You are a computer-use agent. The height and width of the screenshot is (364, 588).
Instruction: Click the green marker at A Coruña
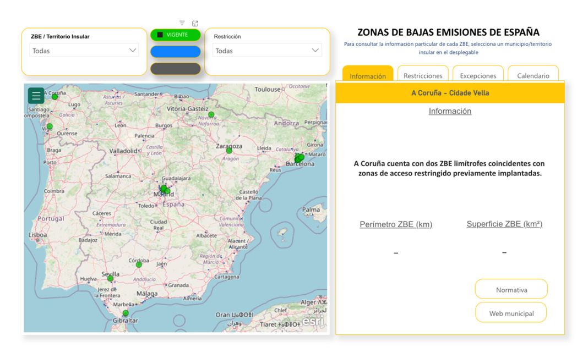click(55, 97)
